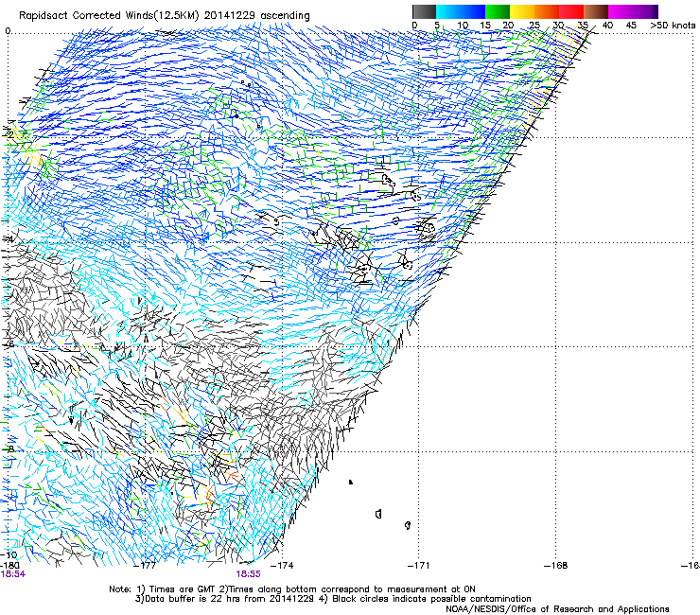Click the ">50 knots" legend label

(x=673, y=26)
